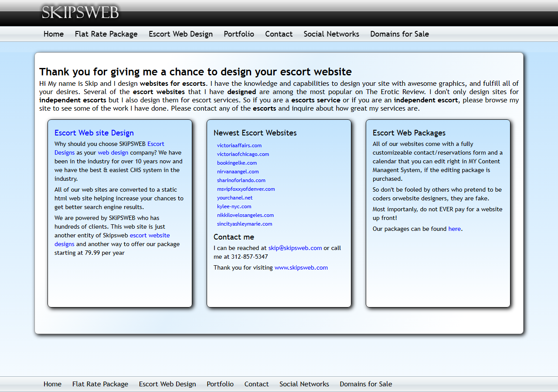This screenshot has height=392, width=558.
Task: Visit the www.skipsweb.com link
Action: pyautogui.click(x=301, y=268)
